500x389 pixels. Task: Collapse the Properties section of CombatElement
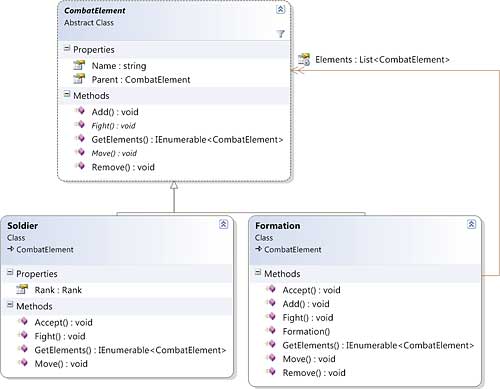point(67,49)
